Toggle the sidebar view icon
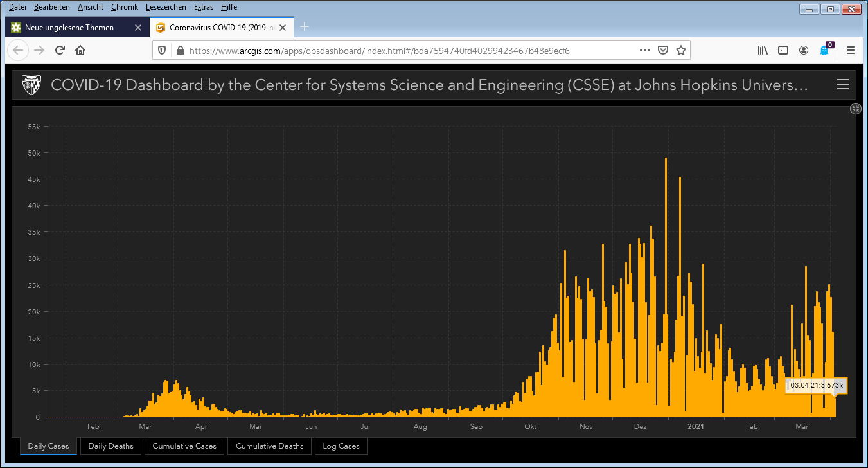 [x=783, y=50]
